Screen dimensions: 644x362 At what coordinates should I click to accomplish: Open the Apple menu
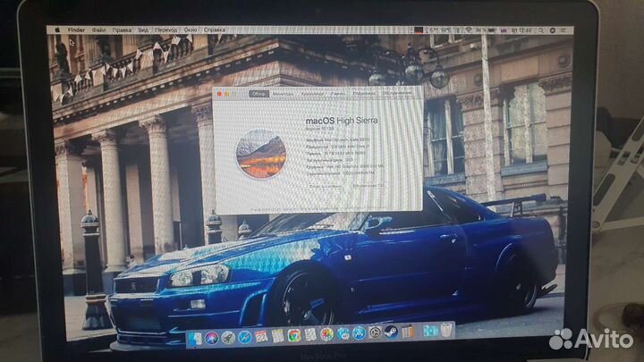pos(57,30)
